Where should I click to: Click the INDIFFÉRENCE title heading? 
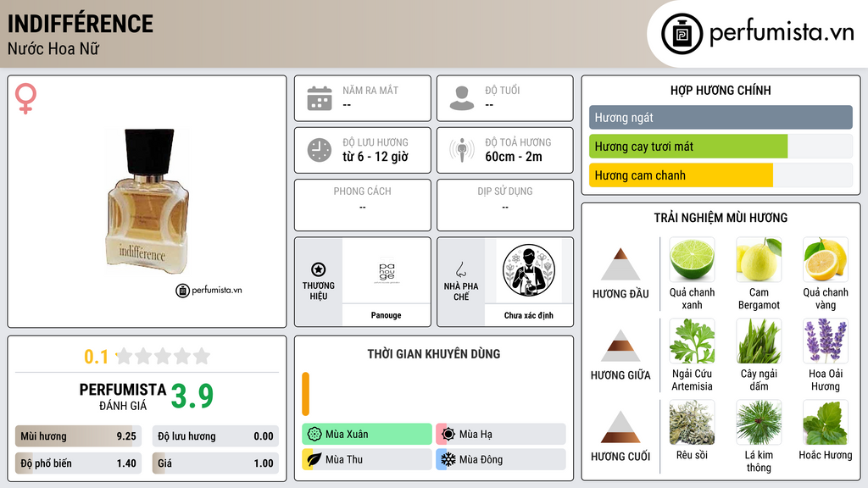click(x=81, y=24)
